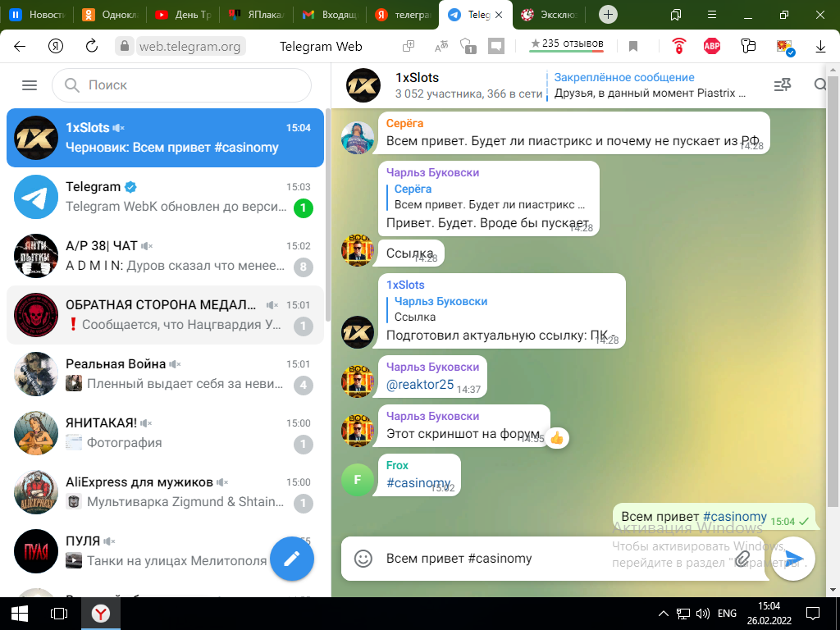Click the @reaktor25 mention link
Viewport: 840px width, 630px height.
[x=420, y=385]
